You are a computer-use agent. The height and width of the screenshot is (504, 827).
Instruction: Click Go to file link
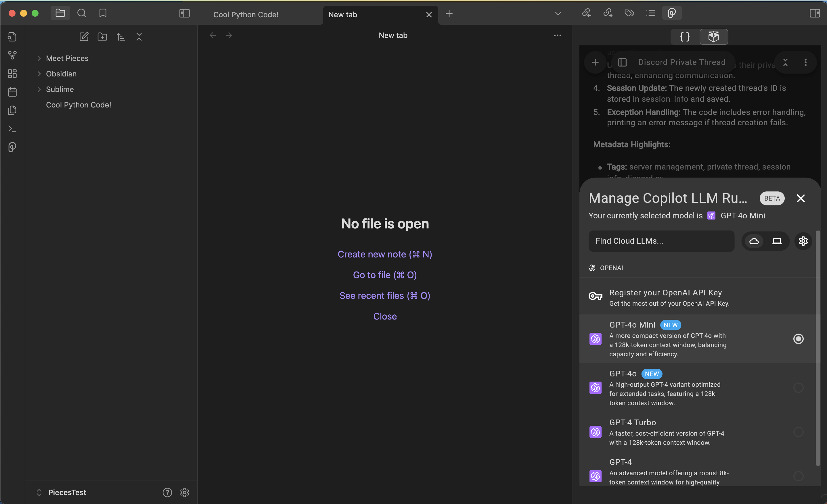pos(385,275)
